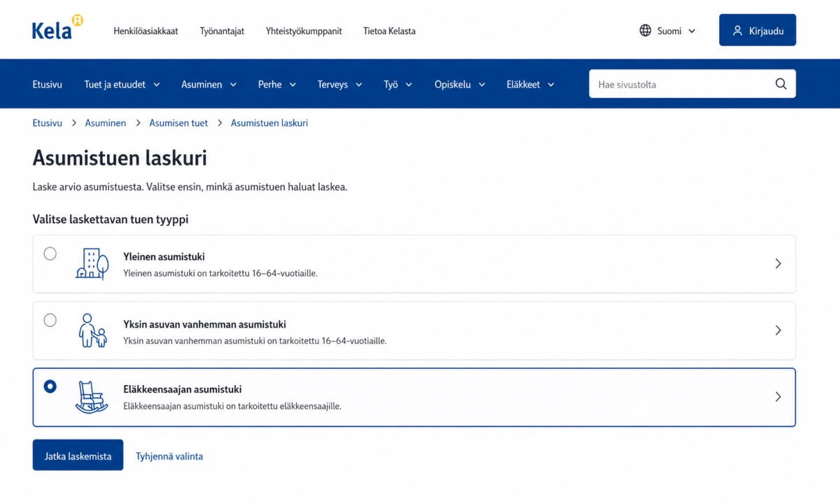Click the Asuminen breadcrumb link
The image size is (840, 504).
click(106, 123)
